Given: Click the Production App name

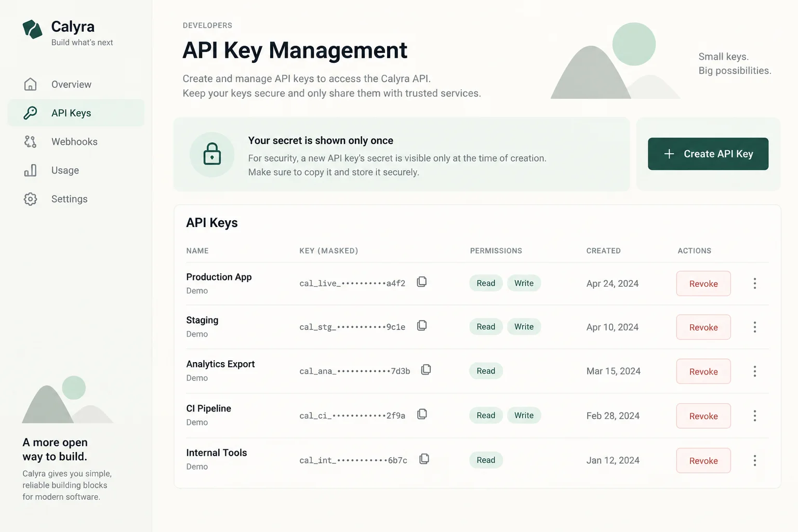Looking at the screenshot, I should 219,277.
